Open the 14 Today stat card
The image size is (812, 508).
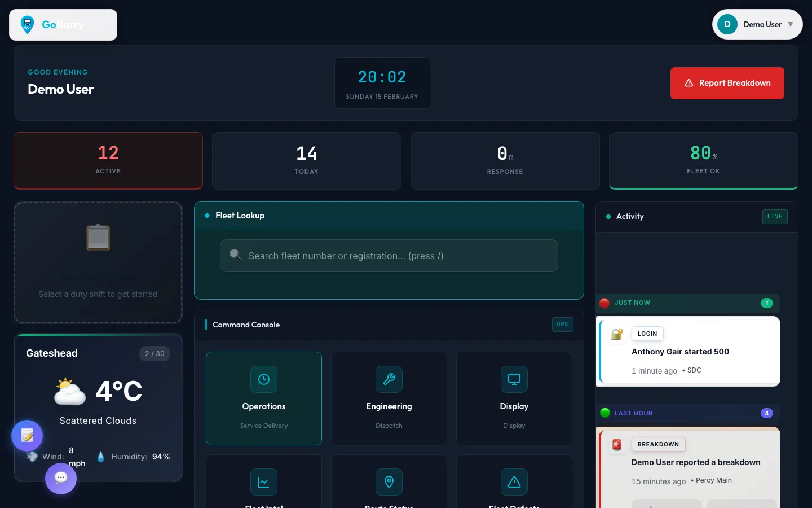(x=307, y=161)
